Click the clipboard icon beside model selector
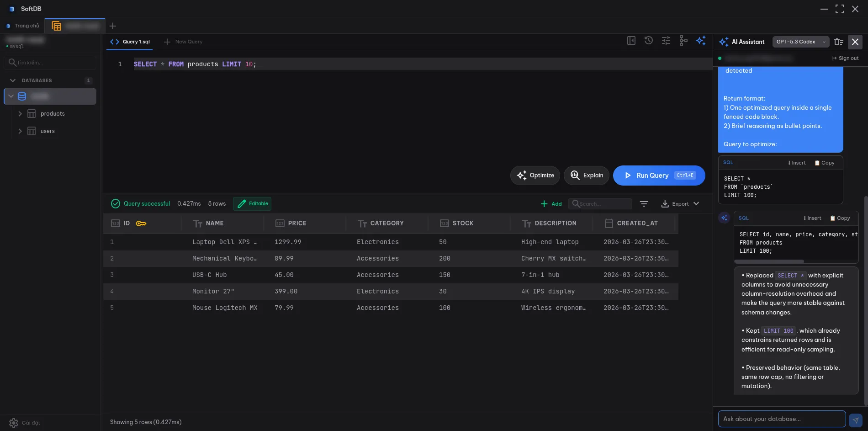Viewport: 868px width, 431px height. [x=839, y=42]
